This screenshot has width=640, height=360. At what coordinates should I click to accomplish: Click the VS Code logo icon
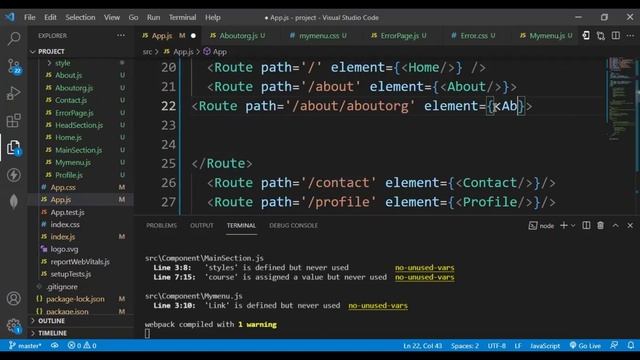click(10, 17)
